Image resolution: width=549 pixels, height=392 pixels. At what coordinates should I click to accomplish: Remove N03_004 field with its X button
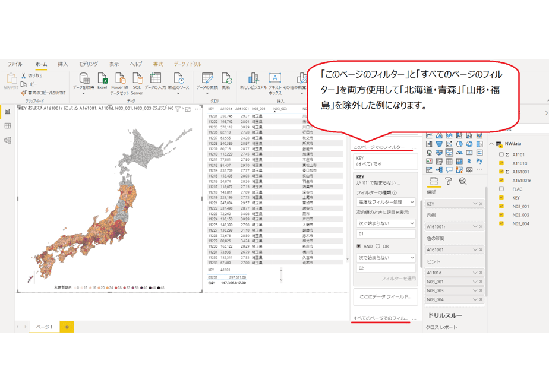481,299
